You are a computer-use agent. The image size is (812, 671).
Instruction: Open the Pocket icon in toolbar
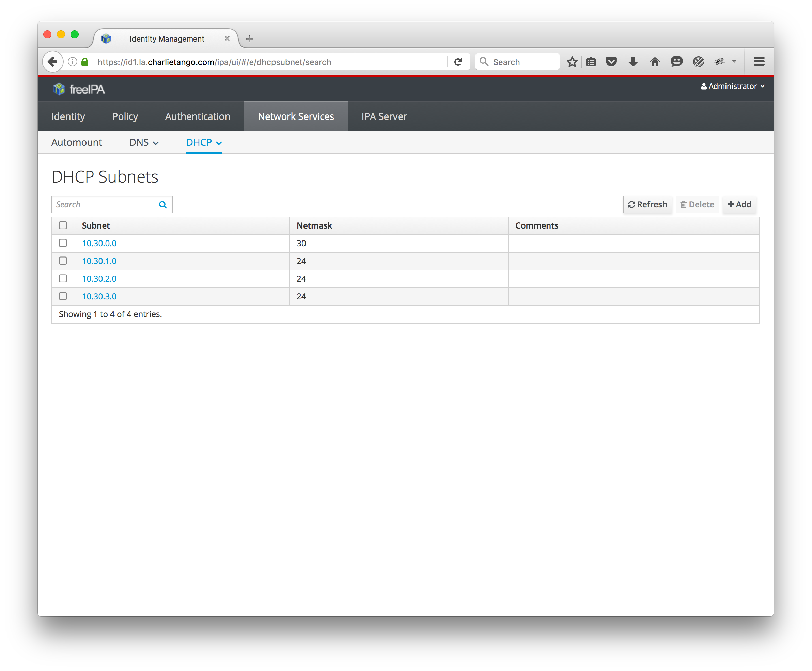pyautogui.click(x=611, y=62)
